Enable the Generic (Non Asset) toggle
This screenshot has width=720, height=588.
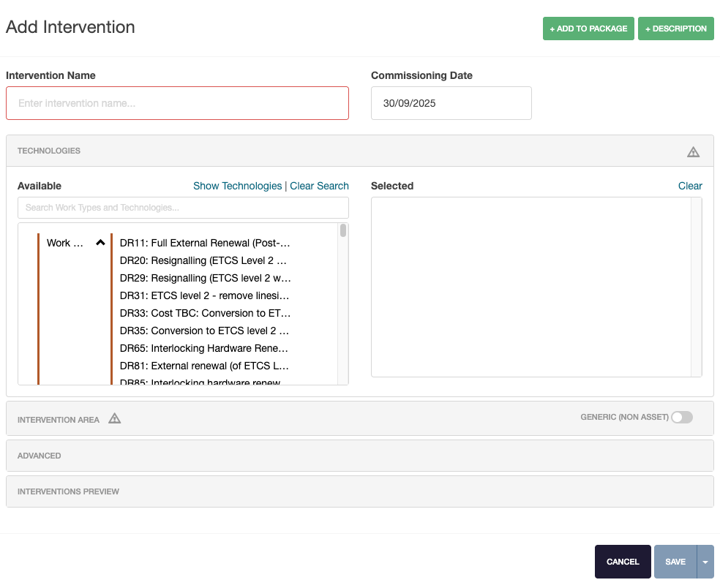point(682,417)
